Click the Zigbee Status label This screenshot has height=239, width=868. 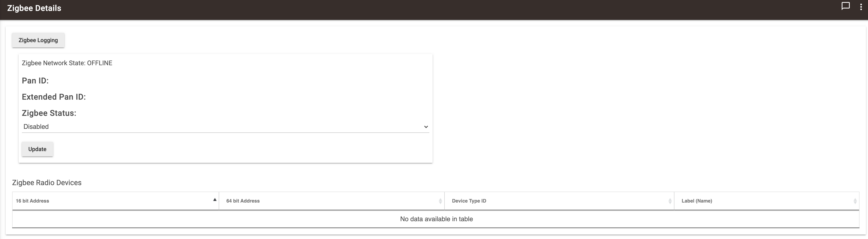49,113
